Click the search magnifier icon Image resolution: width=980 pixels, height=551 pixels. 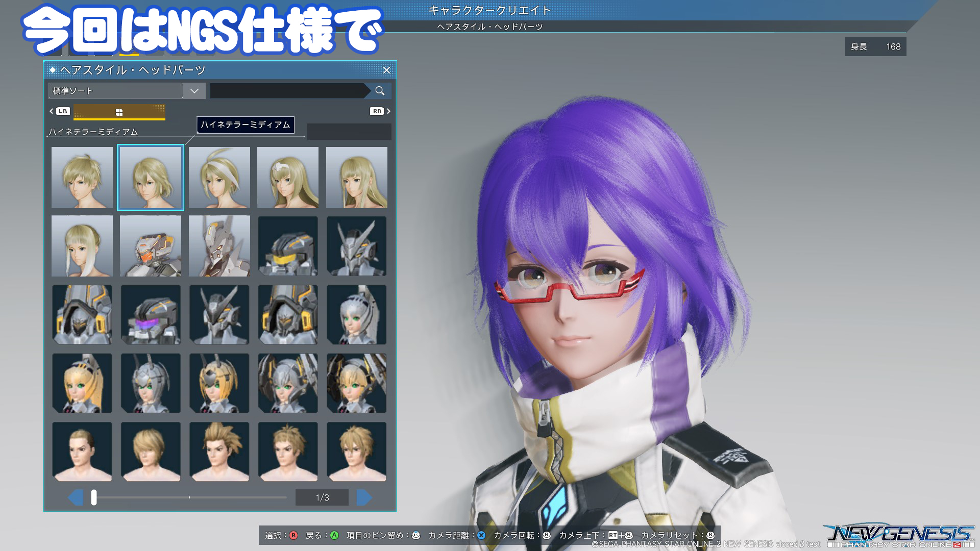point(380,91)
